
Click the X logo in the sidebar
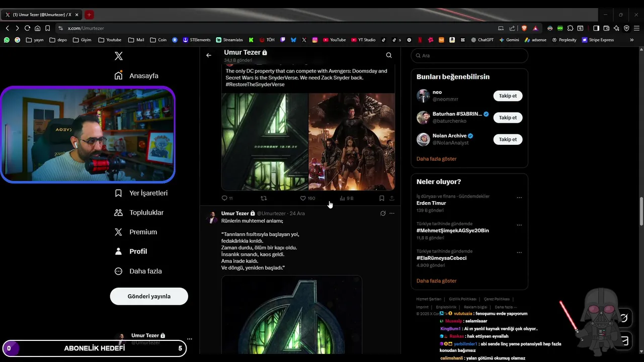(119, 56)
